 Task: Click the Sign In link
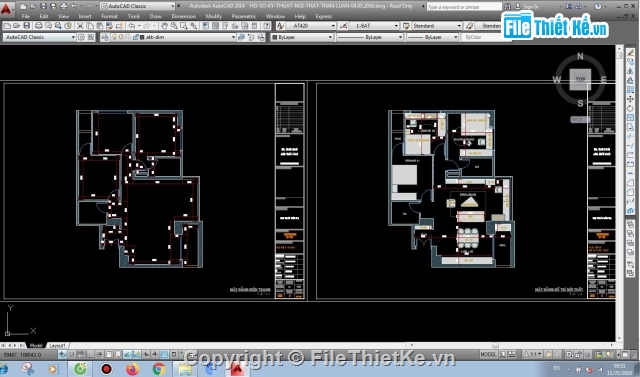[x=531, y=7]
